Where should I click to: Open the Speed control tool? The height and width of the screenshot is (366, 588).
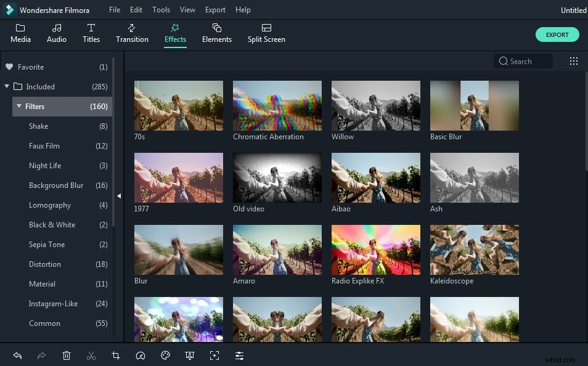tap(141, 356)
